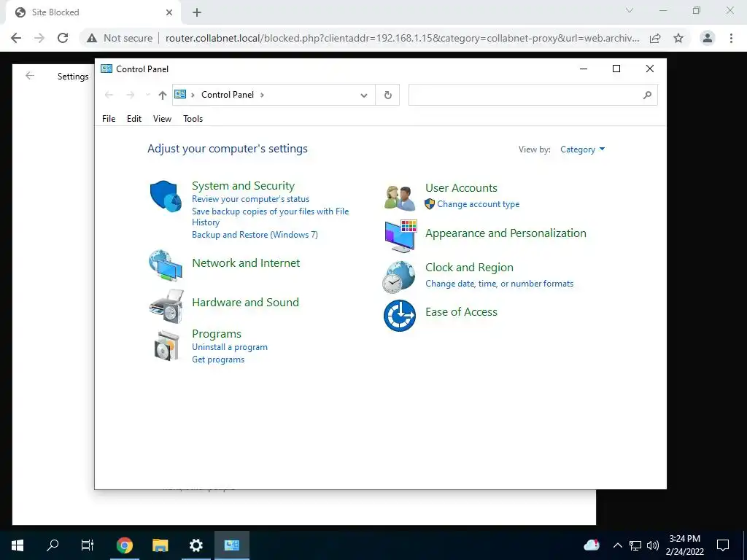
Task: Click the taskbar clock and date
Action: tap(684, 545)
